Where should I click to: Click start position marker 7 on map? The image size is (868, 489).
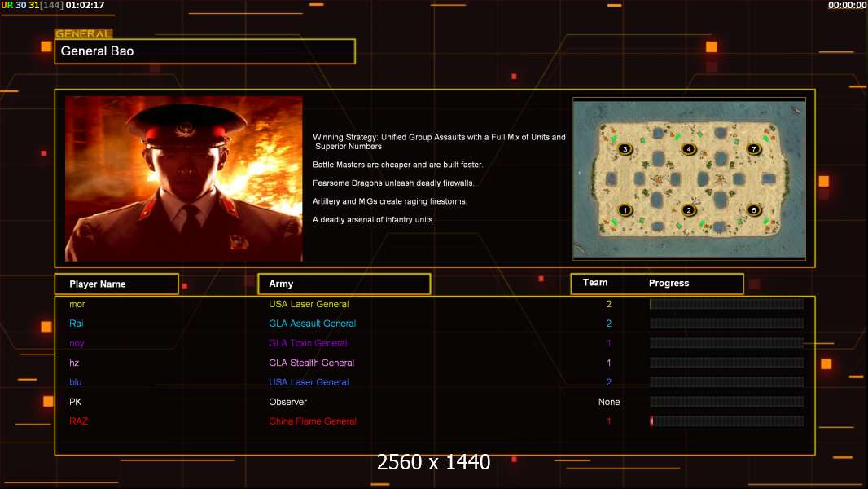pyautogui.click(x=753, y=148)
